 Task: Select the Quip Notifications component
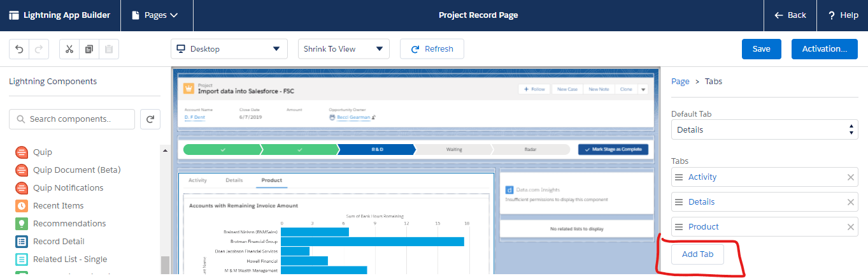(59, 188)
